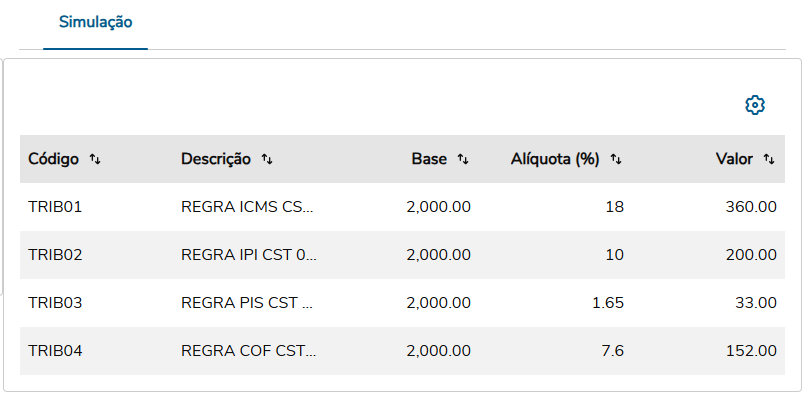The image size is (810, 406).
Task: Click the REGRA ICMS description cell
Action: pyautogui.click(x=247, y=207)
